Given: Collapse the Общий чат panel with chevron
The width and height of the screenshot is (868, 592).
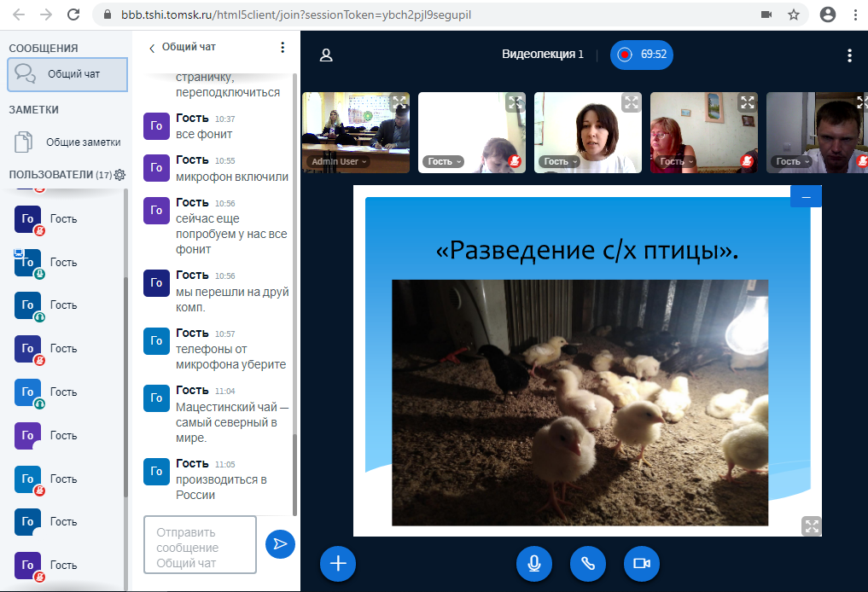Looking at the screenshot, I should (153, 48).
